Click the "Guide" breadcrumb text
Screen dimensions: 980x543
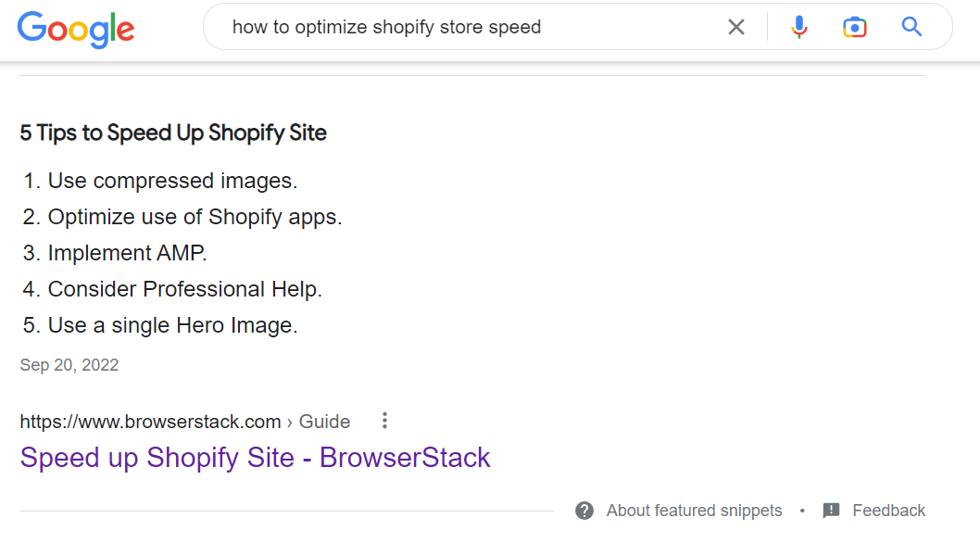pyautogui.click(x=324, y=422)
